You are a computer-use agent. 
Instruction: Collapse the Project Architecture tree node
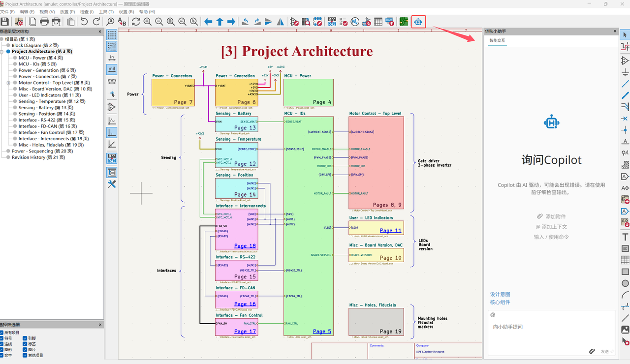[2, 52]
